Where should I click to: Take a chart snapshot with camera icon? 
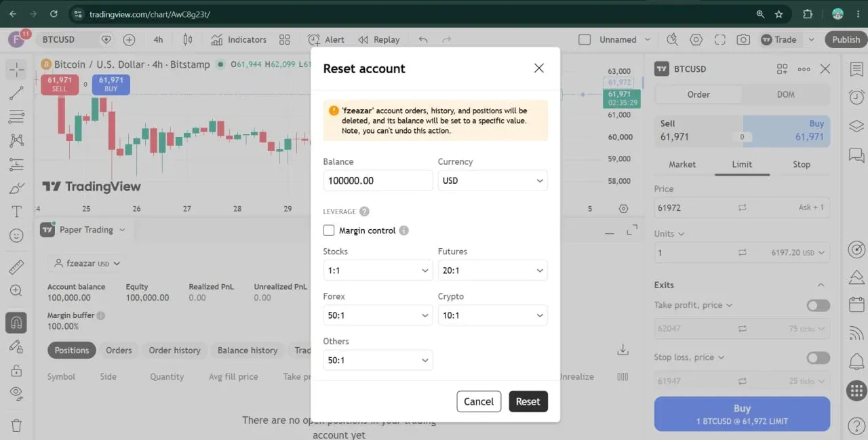(744, 39)
